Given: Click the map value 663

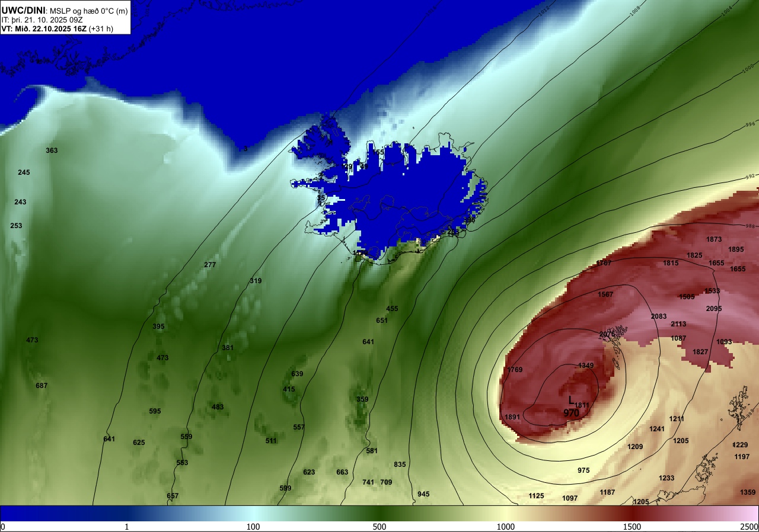Looking at the screenshot, I should coord(342,472).
